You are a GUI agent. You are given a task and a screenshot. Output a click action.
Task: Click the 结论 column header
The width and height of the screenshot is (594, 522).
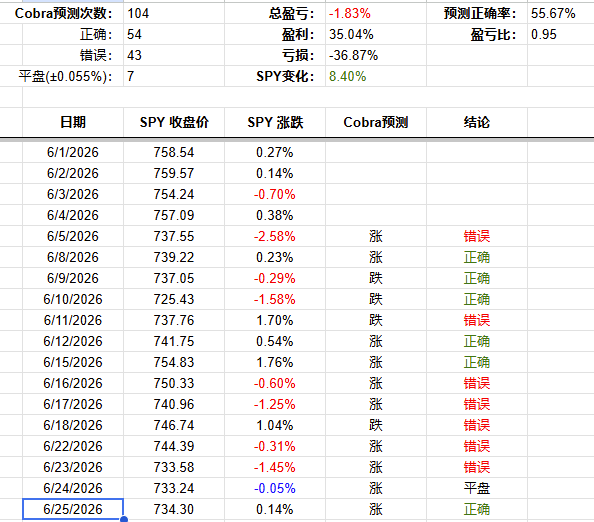(x=477, y=122)
